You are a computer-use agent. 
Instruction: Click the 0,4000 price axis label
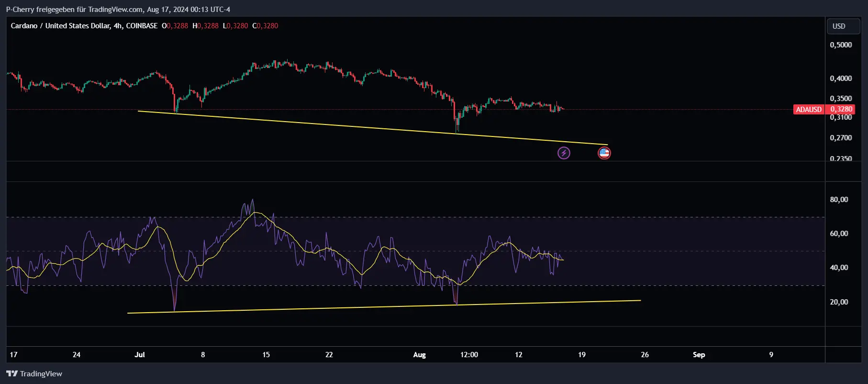[841, 78]
